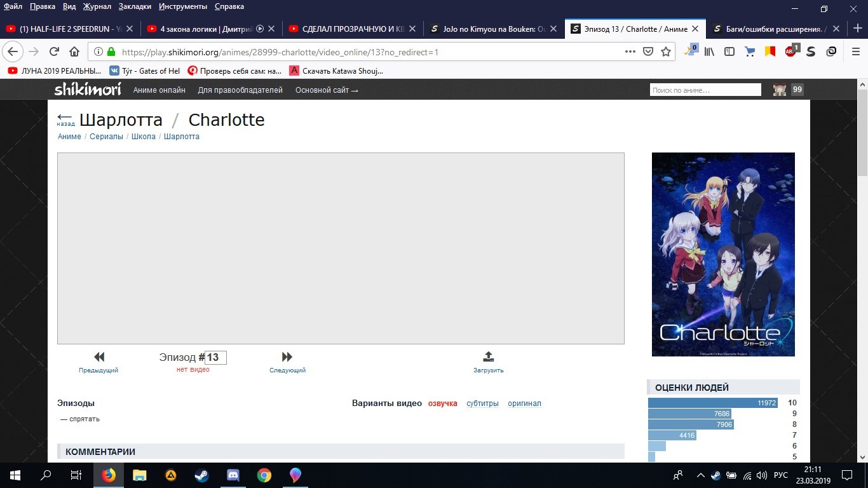The height and width of the screenshot is (488, 868).
Task: Open Steam from the taskbar
Action: click(x=202, y=475)
